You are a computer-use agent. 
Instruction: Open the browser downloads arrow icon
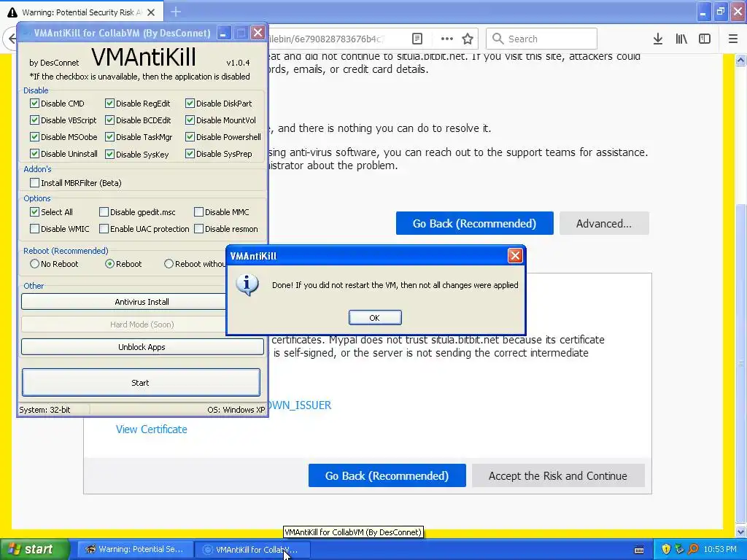click(658, 39)
